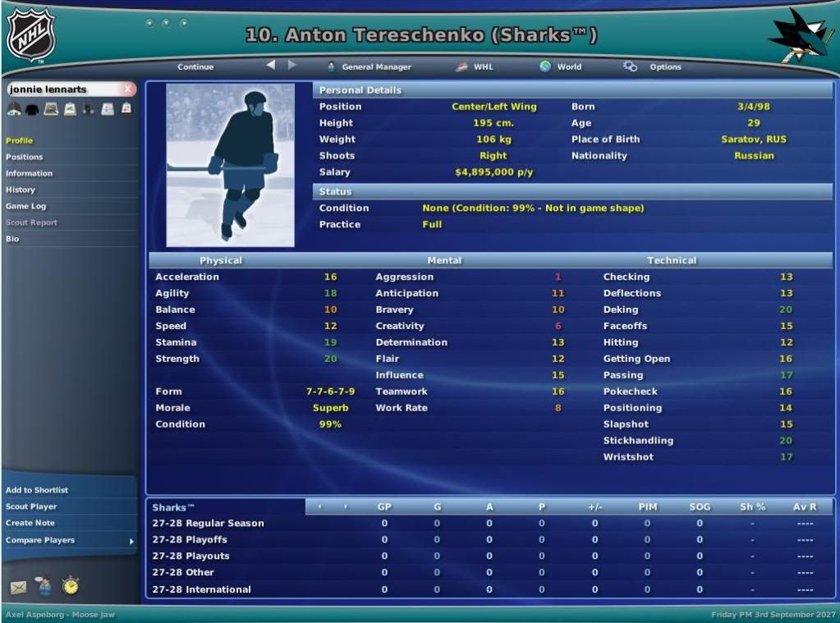840x623 pixels.
Task: Click the Sharks label above the stats table
Action: click(172, 507)
